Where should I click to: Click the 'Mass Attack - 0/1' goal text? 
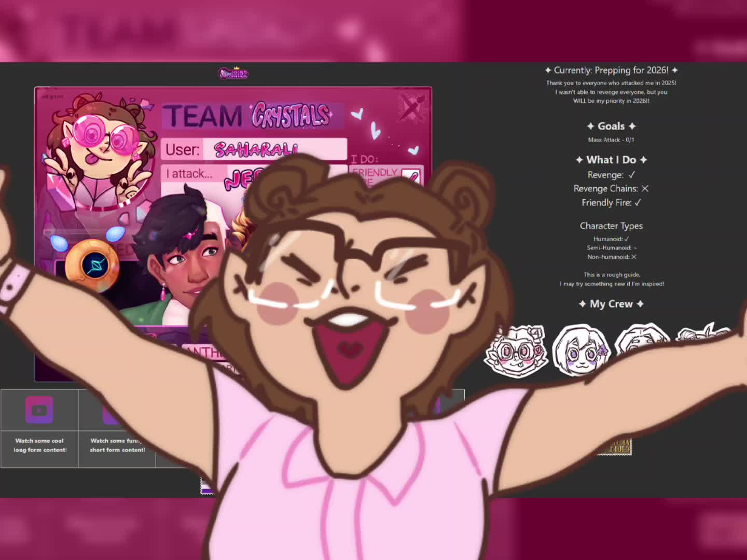coord(611,139)
